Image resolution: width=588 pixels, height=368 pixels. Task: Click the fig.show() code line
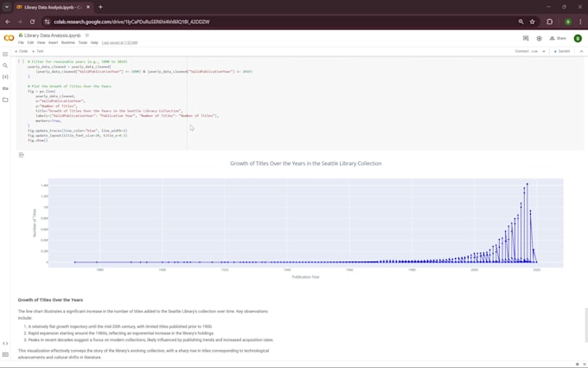(x=37, y=140)
